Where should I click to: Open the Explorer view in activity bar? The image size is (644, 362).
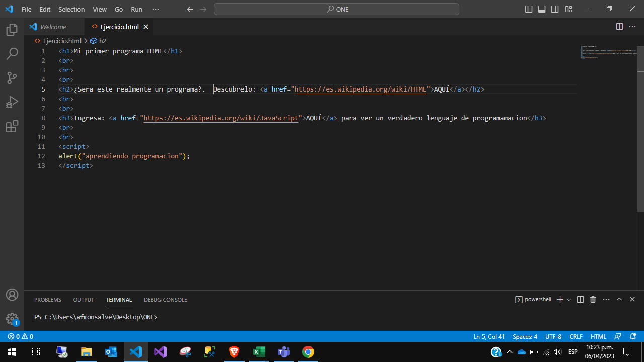tap(12, 30)
